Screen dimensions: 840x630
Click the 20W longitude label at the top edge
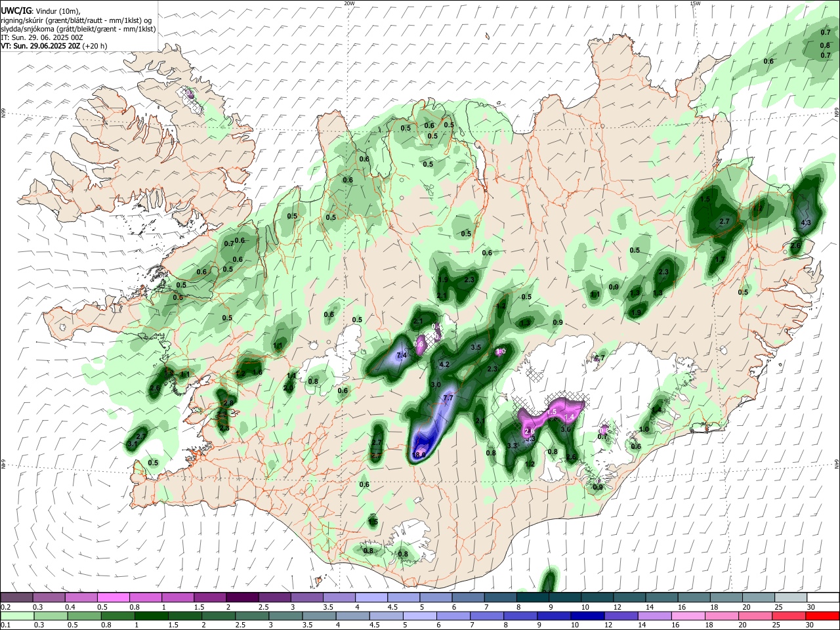(x=350, y=3)
